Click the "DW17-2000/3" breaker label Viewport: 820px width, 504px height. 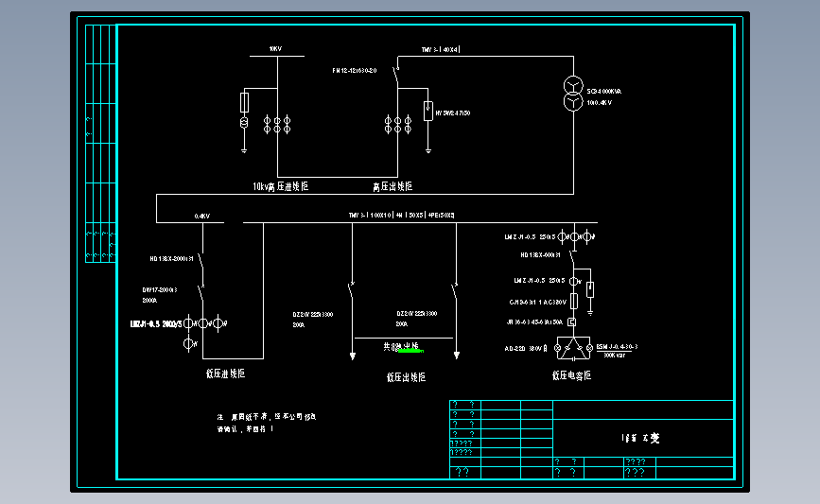pyautogui.click(x=160, y=289)
